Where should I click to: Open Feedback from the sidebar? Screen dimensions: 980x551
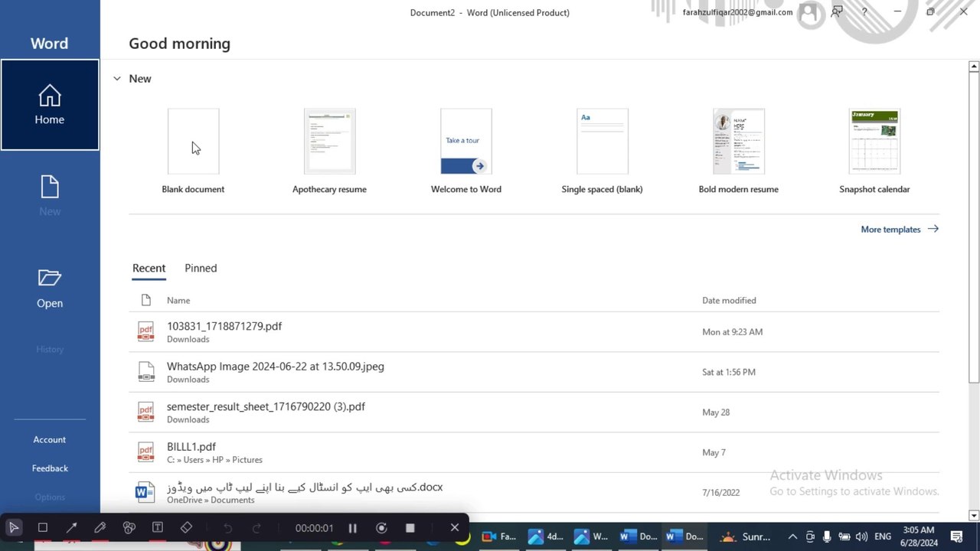point(50,468)
